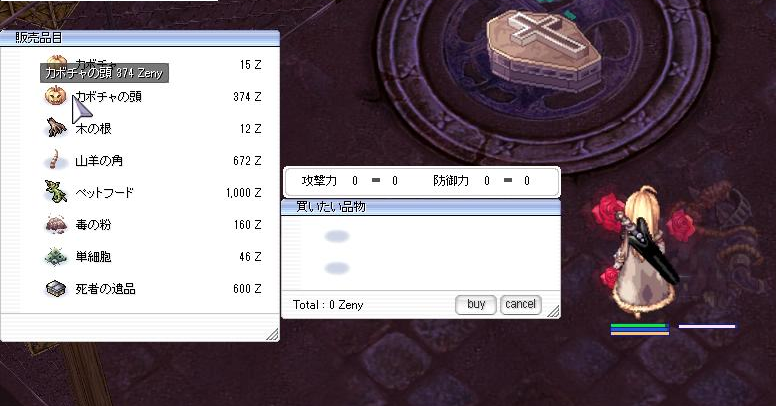This screenshot has height=406, width=776.
Task: Click the 単細胞 single cell icon
Action: coord(56,257)
